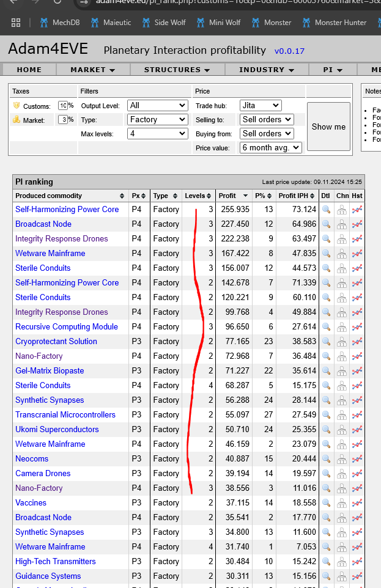The width and height of the screenshot is (381, 588).
Task: Open the Transcranial Microcontrollers link
Action: click(65, 415)
